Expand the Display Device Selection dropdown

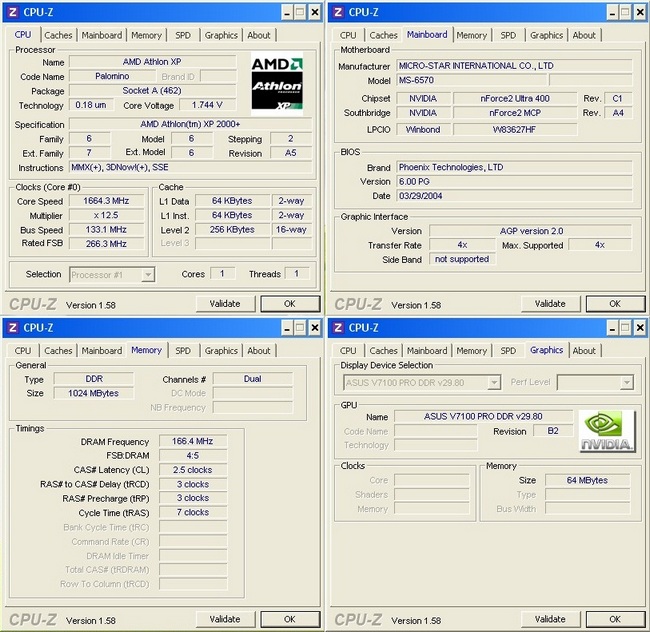494,382
